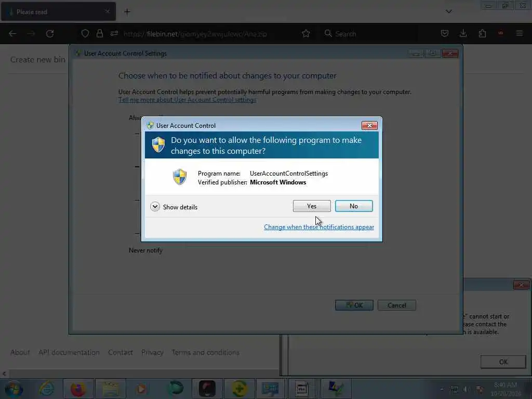Launch Internet Explorer from the taskbar
Image resolution: width=532 pixels, height=399 pixels.
tap(46, 389)
